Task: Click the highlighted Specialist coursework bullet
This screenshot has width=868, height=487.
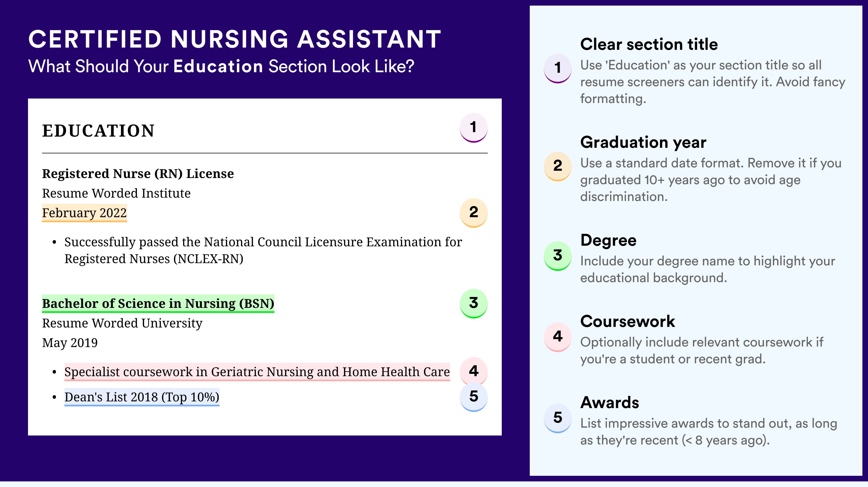Action: click(x=257, y=372)
